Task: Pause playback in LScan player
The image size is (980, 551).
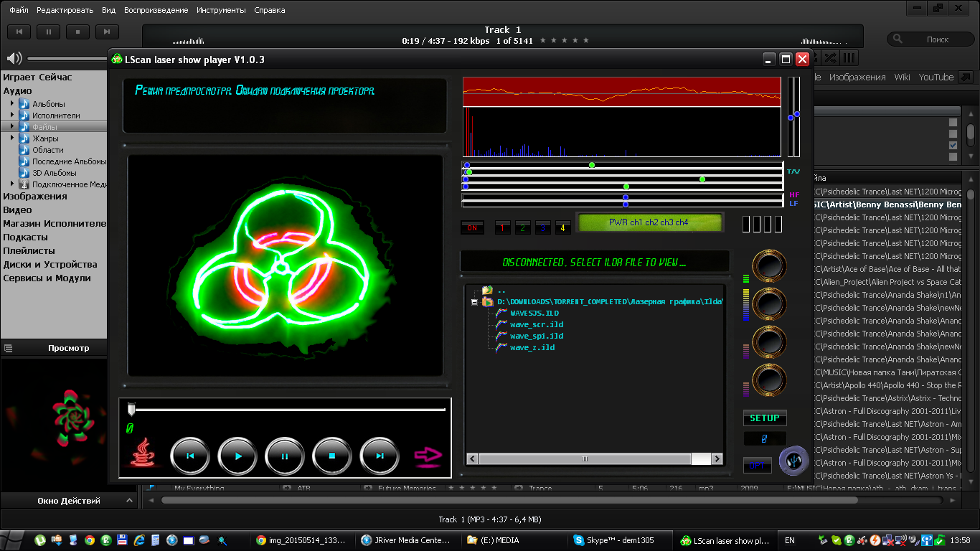Action: click(285, 456)
